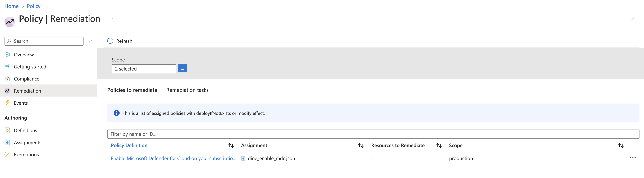Select Events in the left menu
The width and height of the screenshot is (644, 178).
coord(21,103)
